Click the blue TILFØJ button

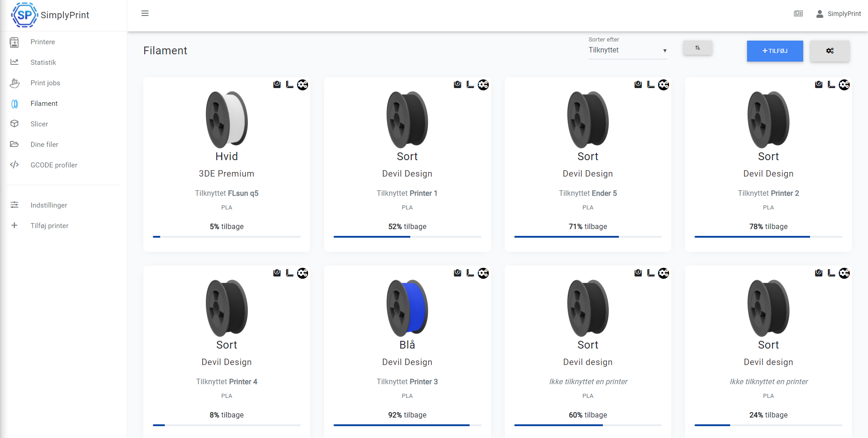coord(774,51)
